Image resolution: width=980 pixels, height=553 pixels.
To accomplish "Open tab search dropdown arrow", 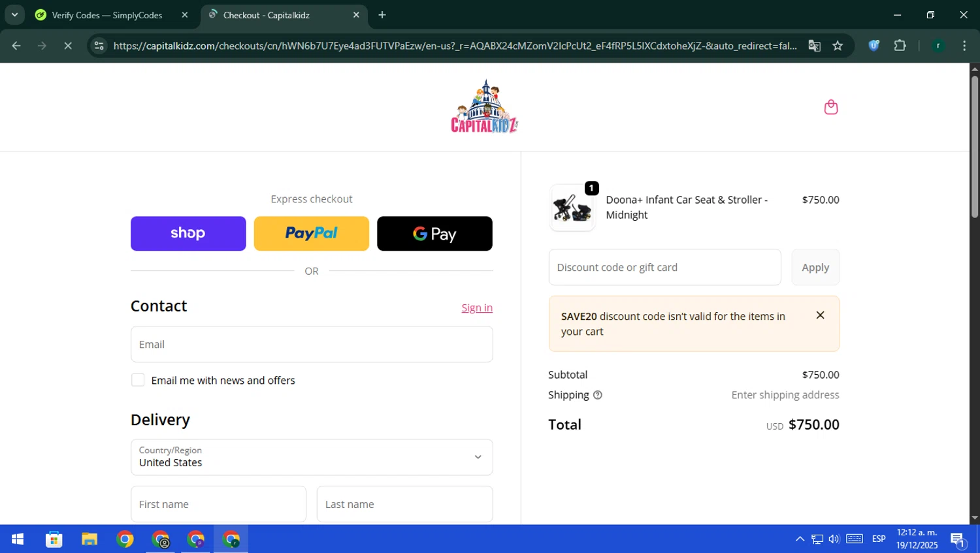I will pos(14,15).
